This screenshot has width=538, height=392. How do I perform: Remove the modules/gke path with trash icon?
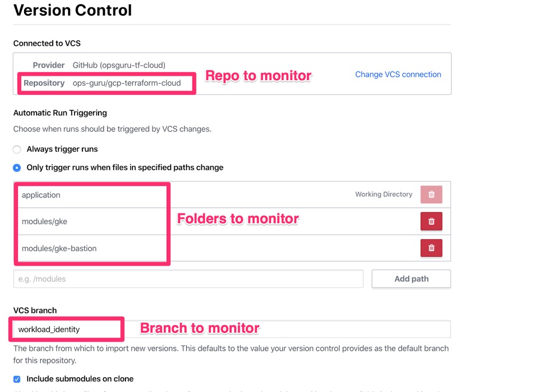(431, 221)
